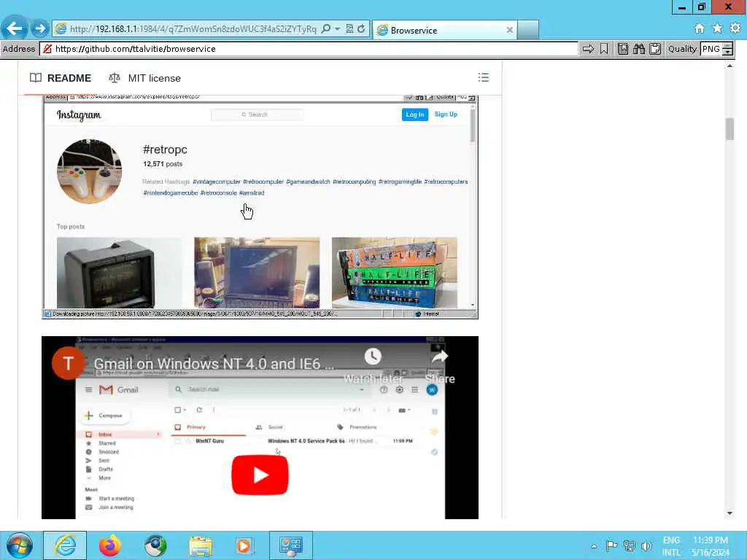This screenshot has height=560, width=747.
Task: Launch Firefox from the taskbar
Action: click(110, 545)
